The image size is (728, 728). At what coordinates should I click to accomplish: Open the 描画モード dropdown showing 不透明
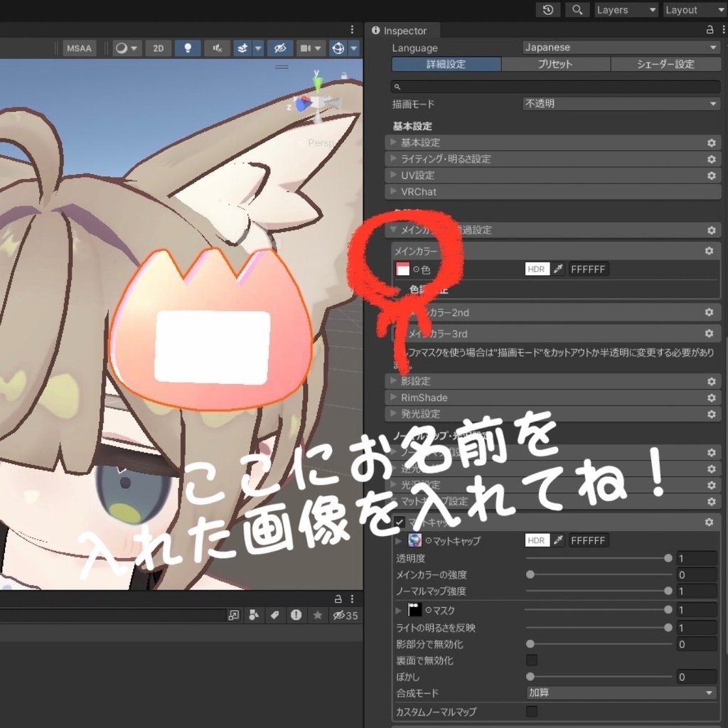[619, 103]
